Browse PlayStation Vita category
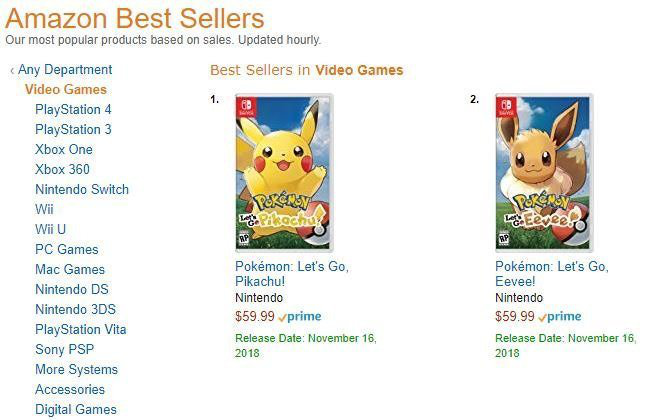Image resolution: width=647 pixels, height=420 pixels. 81,329
